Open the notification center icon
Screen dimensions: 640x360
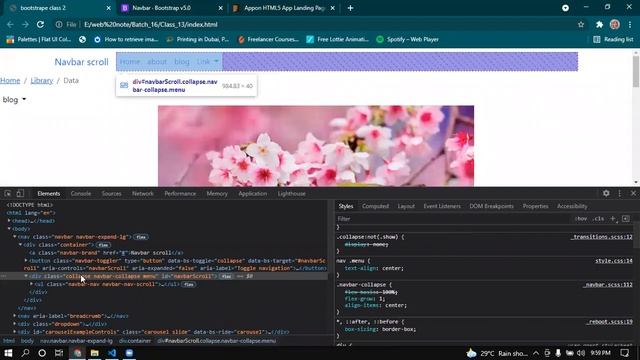[x=625, y=353]
